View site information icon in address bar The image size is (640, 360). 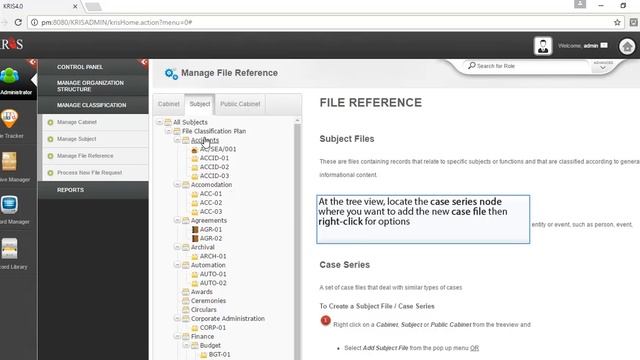click(x=34, y=22)
